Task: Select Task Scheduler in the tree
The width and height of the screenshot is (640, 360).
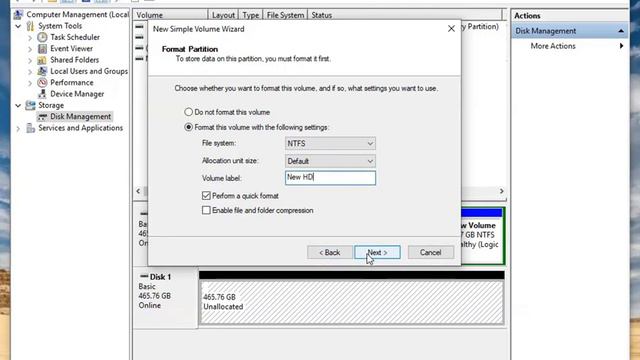Action: [x=75, y=37]
